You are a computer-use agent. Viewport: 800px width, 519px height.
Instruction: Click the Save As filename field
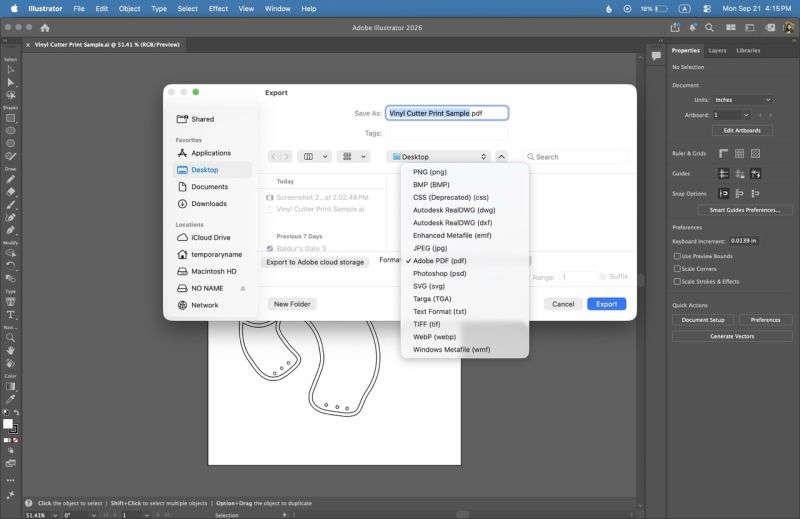point(447,113)
